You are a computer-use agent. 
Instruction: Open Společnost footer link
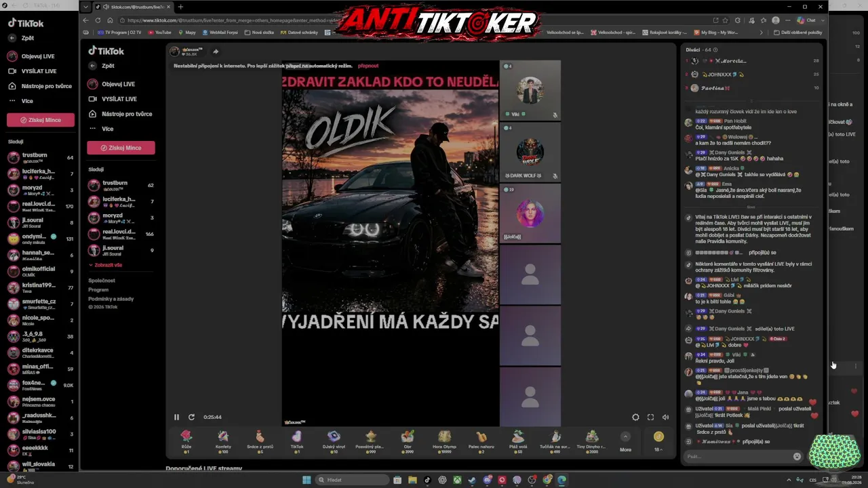(102, 281)
